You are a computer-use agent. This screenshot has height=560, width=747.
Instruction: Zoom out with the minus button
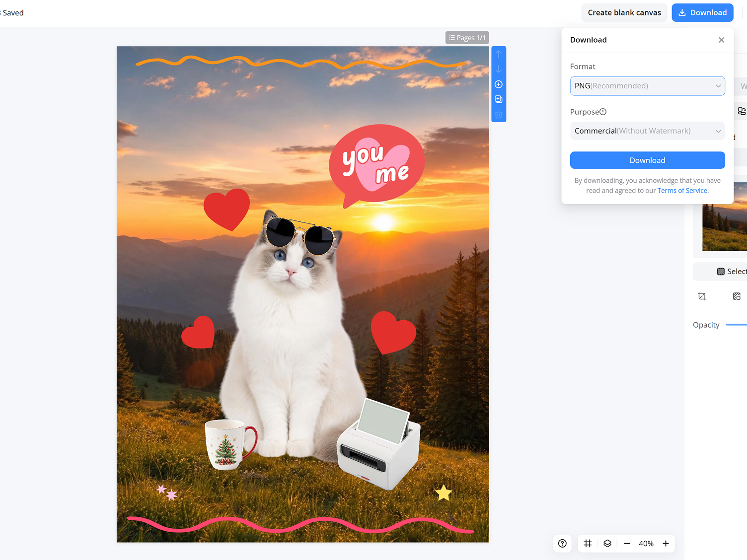click(x=627, y=544)
